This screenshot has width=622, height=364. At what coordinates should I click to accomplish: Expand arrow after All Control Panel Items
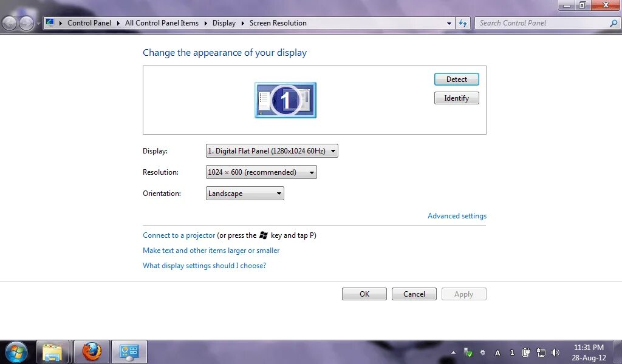click(205, 23)
